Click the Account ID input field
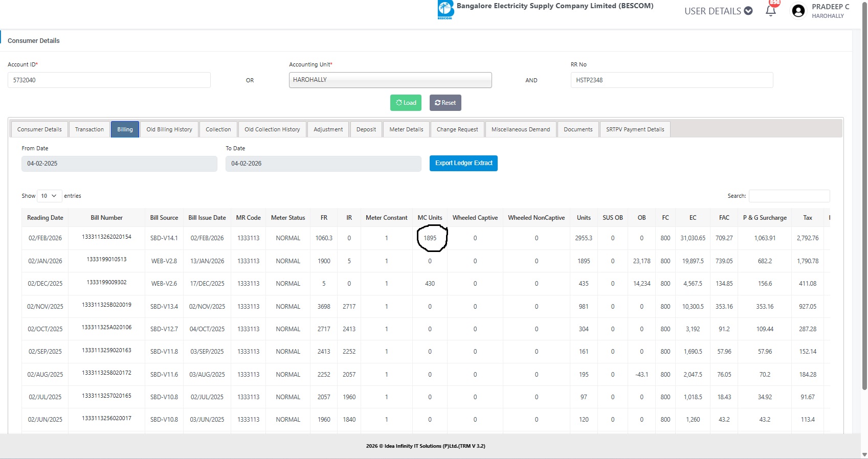 [x=109, y=80]
